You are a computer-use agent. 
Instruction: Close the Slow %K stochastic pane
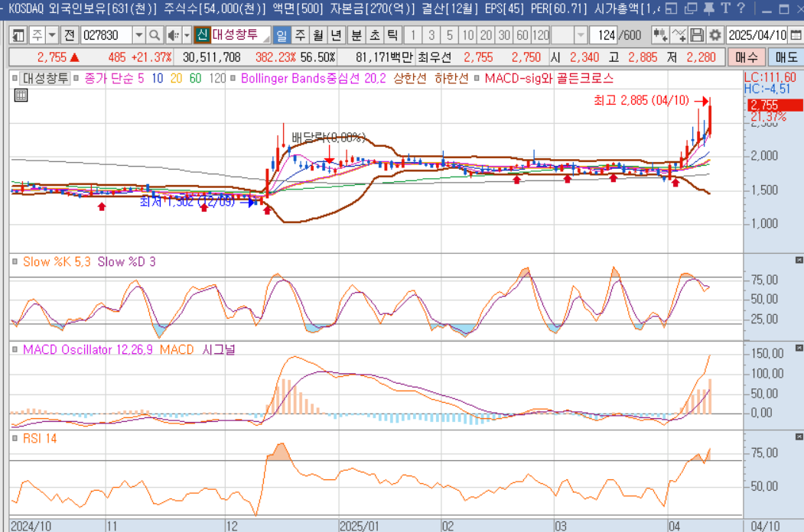(799, 261)
